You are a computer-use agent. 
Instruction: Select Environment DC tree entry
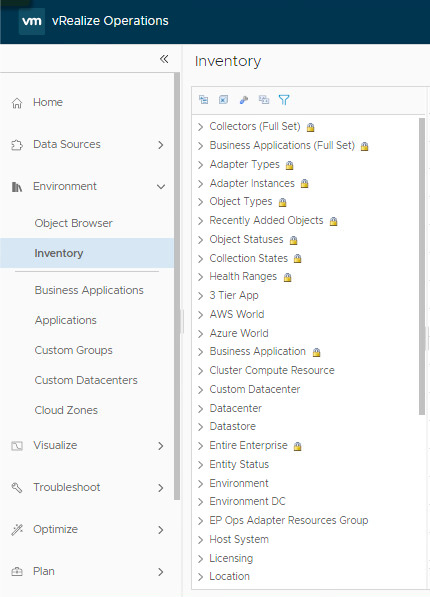(x=247, y=501)
